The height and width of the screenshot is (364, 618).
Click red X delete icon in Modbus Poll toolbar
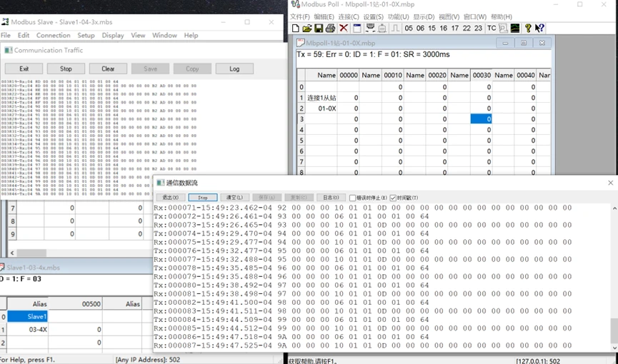343,28
